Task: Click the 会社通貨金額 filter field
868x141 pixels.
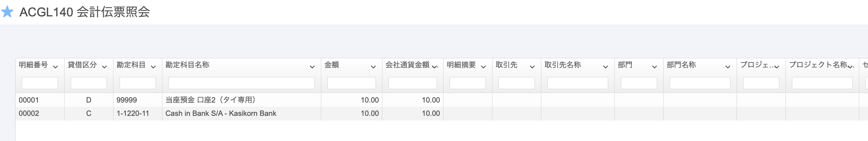Action: point(413,83)
